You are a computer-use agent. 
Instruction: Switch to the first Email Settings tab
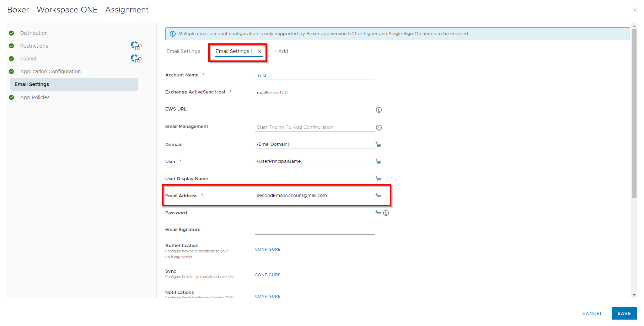[x=183, y=51]
